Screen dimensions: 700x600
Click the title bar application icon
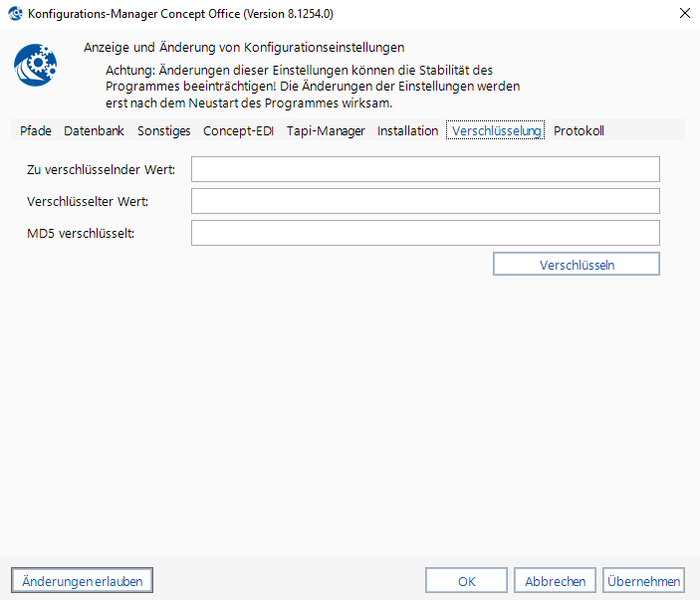[15, 14]
